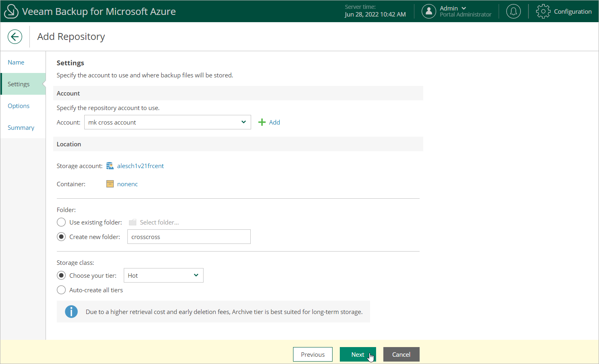Viewport: 599px width, 364px height.
Task: Click the Previous button
Action: pos(313,354)
